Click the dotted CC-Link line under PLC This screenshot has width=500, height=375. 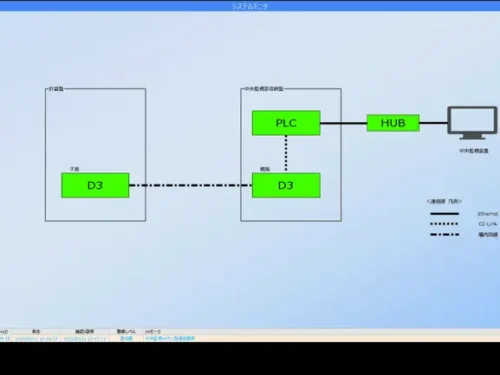[286, 154]
